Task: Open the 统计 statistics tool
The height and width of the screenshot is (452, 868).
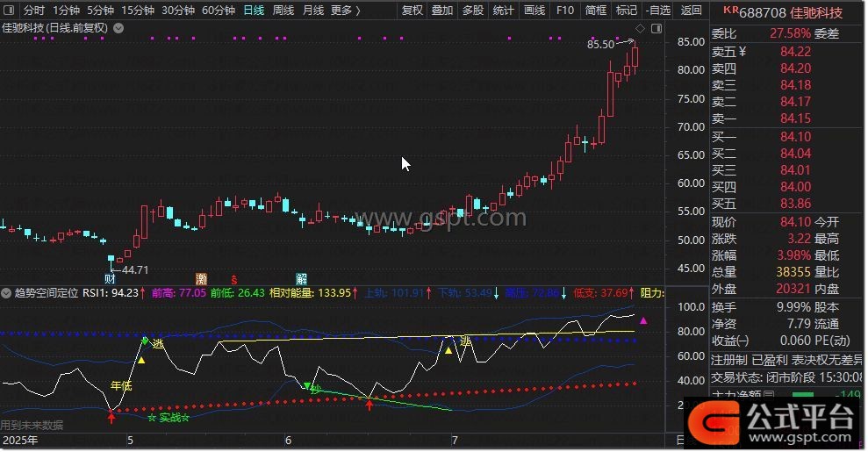Action: coord(503,11)
